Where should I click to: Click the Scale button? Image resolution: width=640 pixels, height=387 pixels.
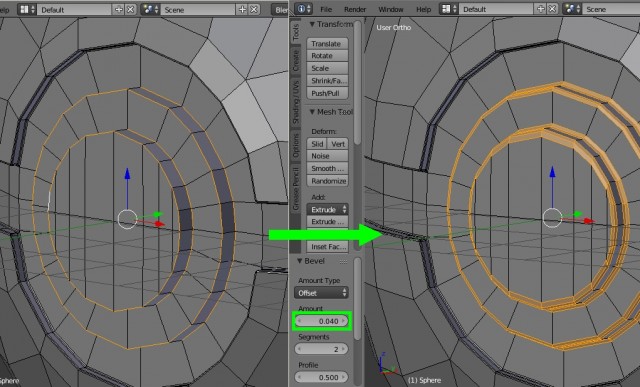click(x=327, y=68)
